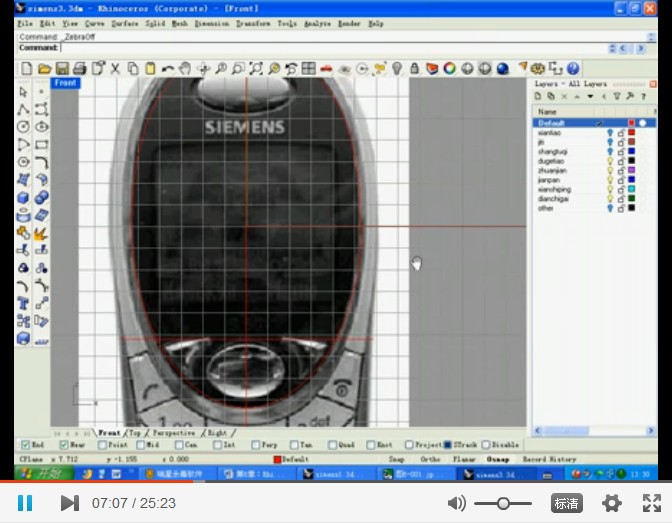The image size is (672, 523).
Task: Select the rectangle tool in sidebar
Action: (x=41, y=144)
